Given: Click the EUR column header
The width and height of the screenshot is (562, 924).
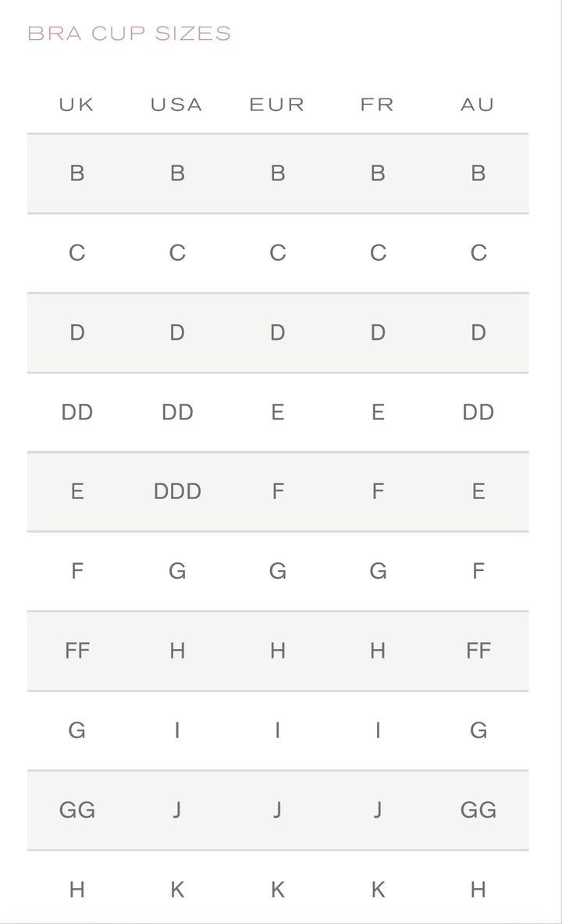Looking at the screenshot, I should [x=277, y=105].
